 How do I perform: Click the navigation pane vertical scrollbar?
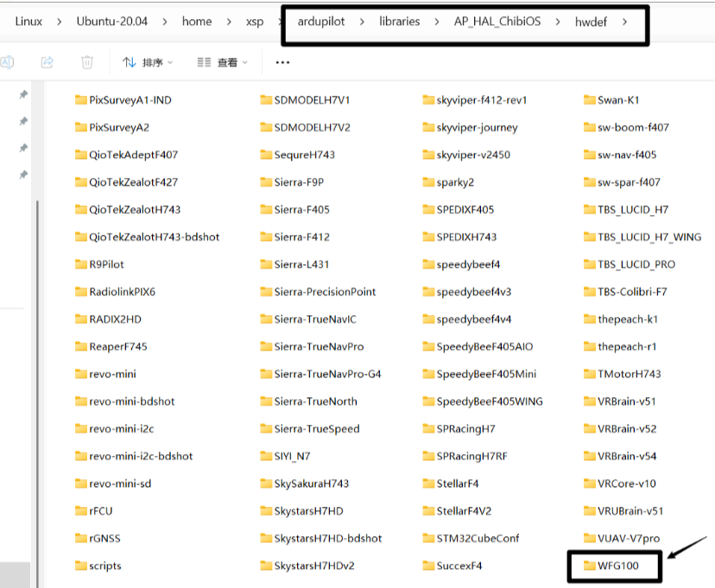tap(37, 345)
